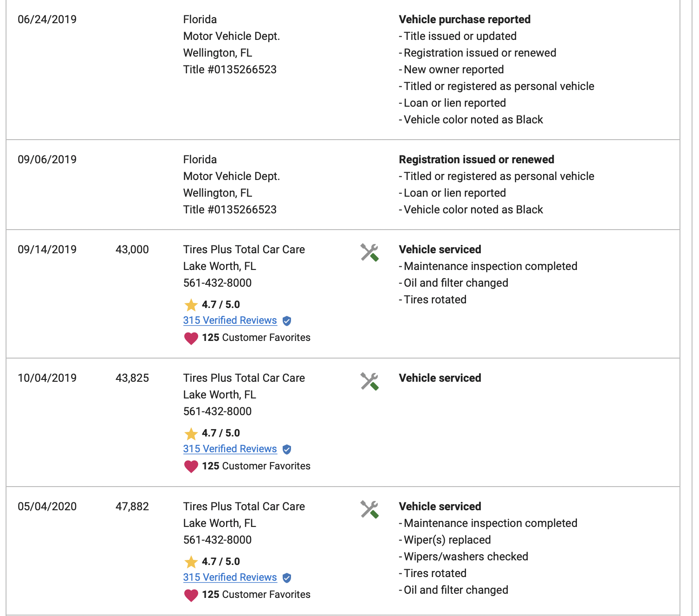Click the heart favorites icon in 05/04/2020 entry
The height and width of the screenshot is (616, 699).
coord(191,595)
